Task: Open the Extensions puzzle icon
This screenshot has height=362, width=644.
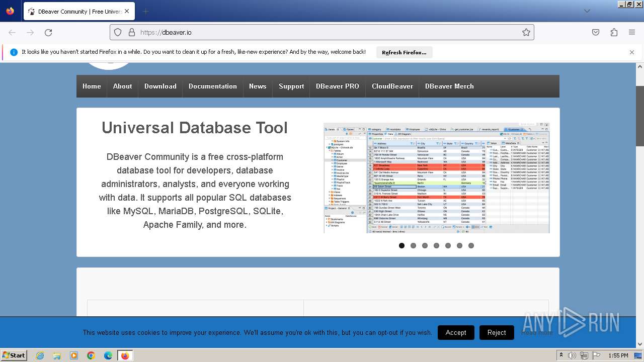Action: [x=614, y=32]
